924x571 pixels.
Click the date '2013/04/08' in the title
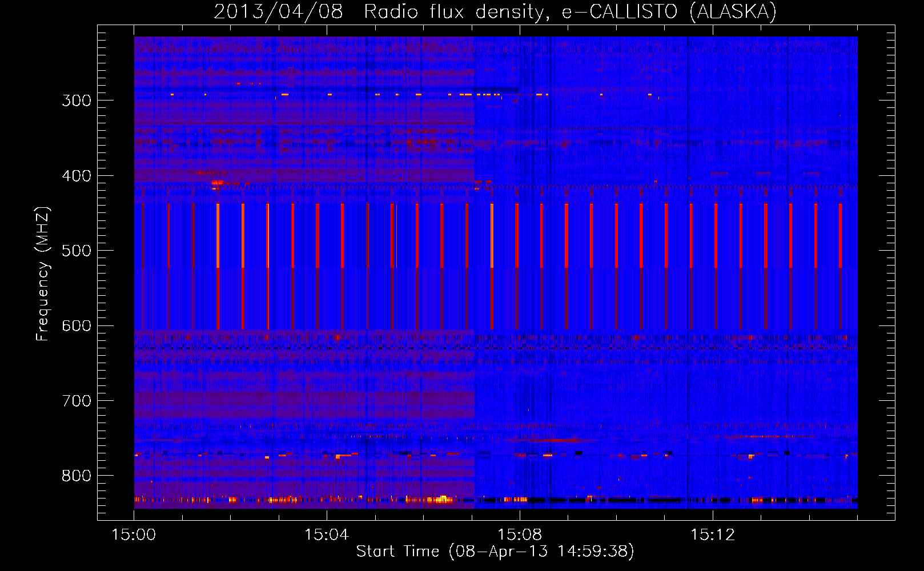pos(278,12)
